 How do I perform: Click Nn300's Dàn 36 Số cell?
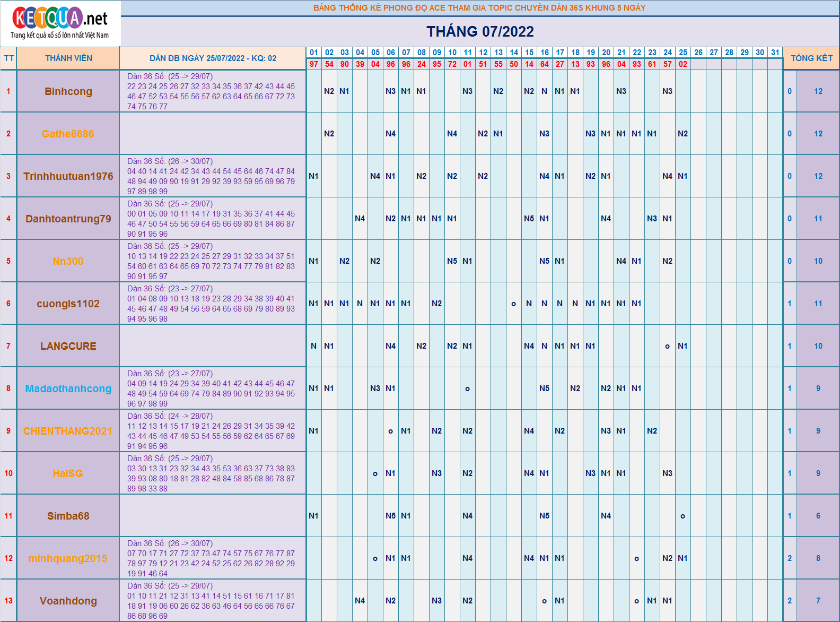pos(213,261)
